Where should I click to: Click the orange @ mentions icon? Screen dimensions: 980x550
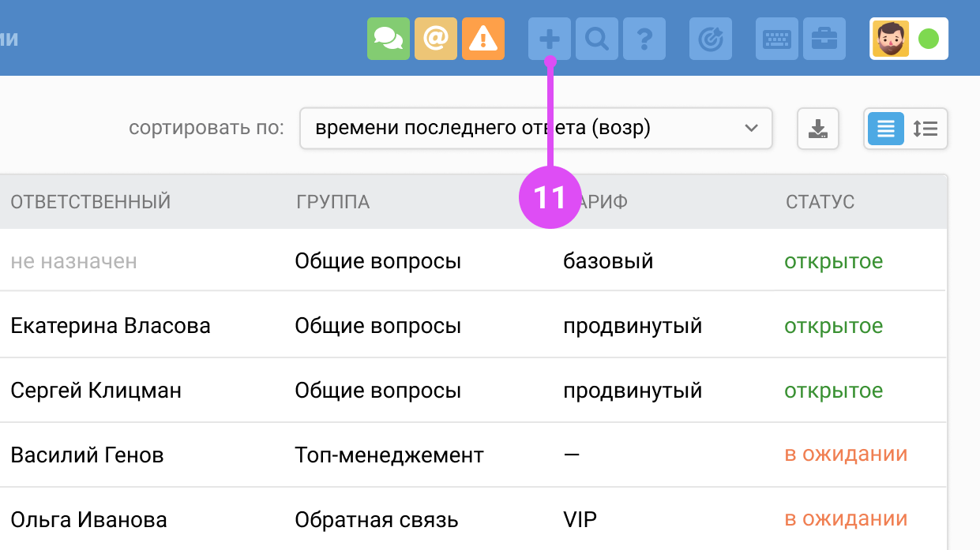[x=435, y=39]
